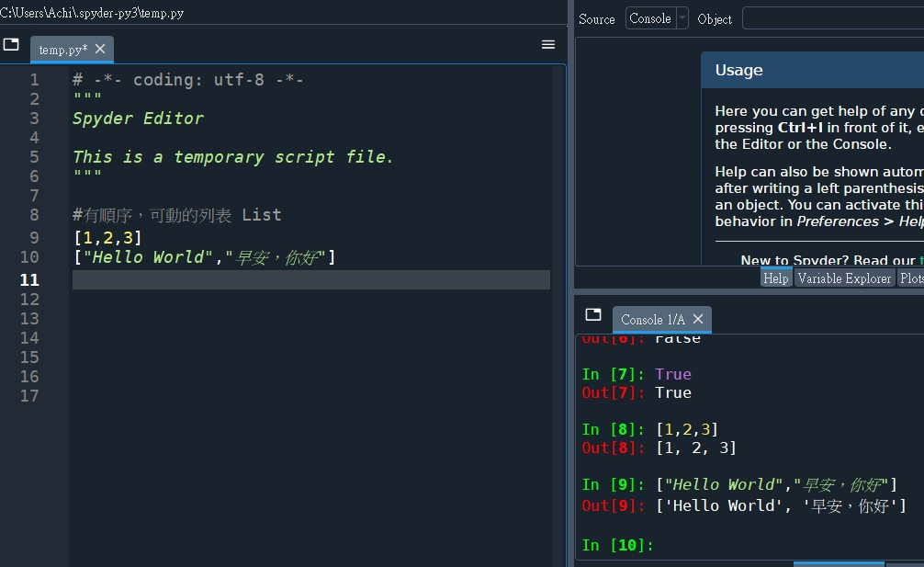Viewport: 924px width, 567px height.
Task: Open the console browse tabs icon
Action: coord(593,314)
